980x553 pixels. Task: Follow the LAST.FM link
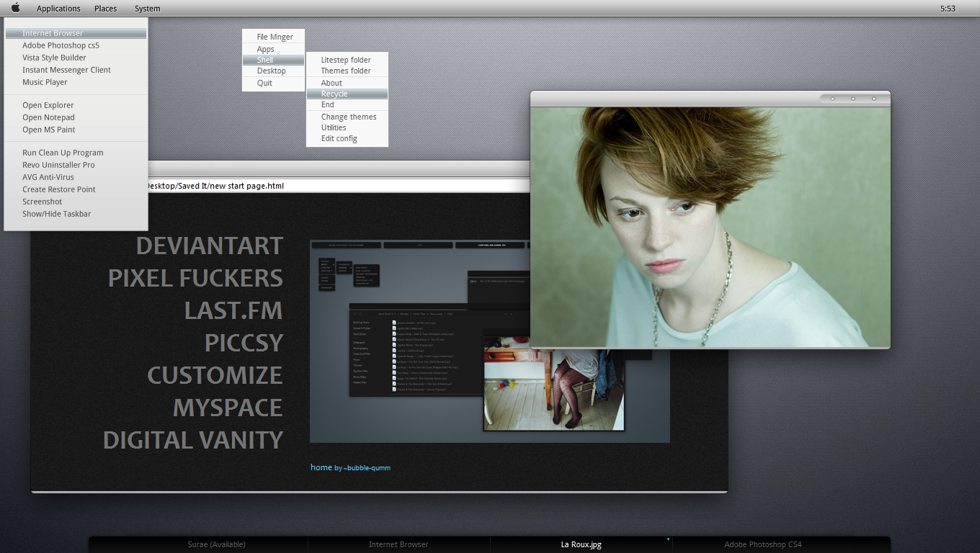(x=233, y=310)
